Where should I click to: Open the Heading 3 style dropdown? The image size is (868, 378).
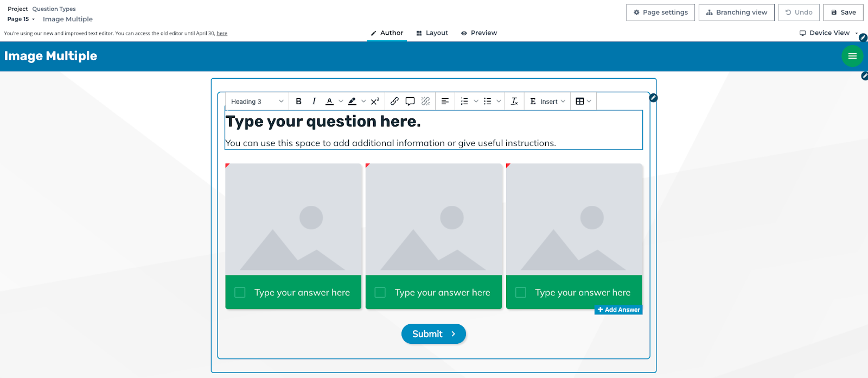[x=257, y=102]
